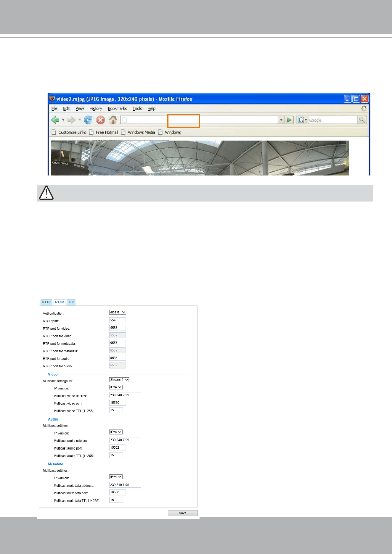
Task: Stop loading with the red X icon
Action: click(x=101, y=120)
